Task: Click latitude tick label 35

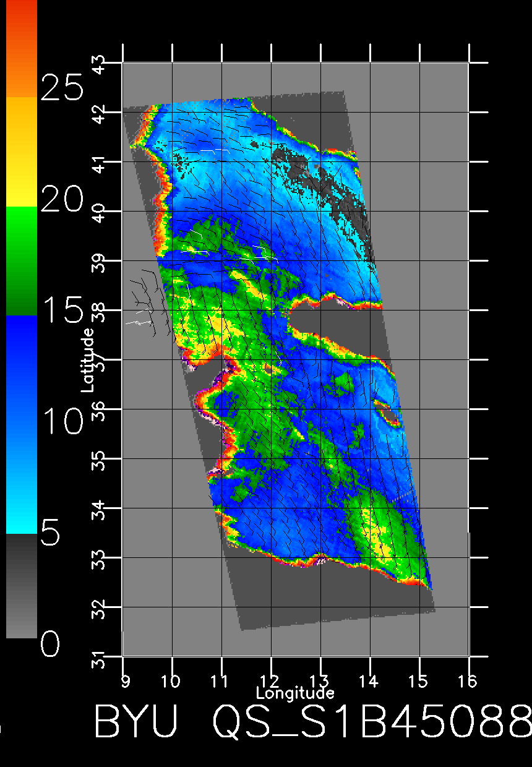Action: click(x=99, y=460)
